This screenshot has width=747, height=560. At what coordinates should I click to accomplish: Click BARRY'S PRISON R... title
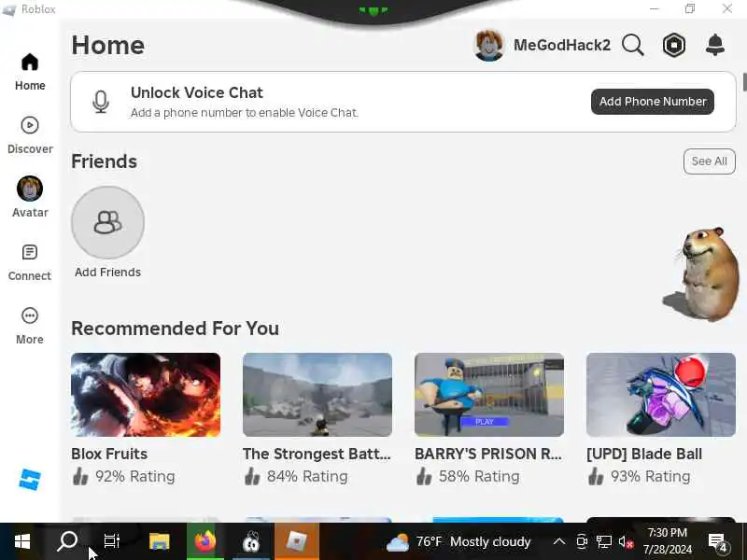[x=488, y=454]
